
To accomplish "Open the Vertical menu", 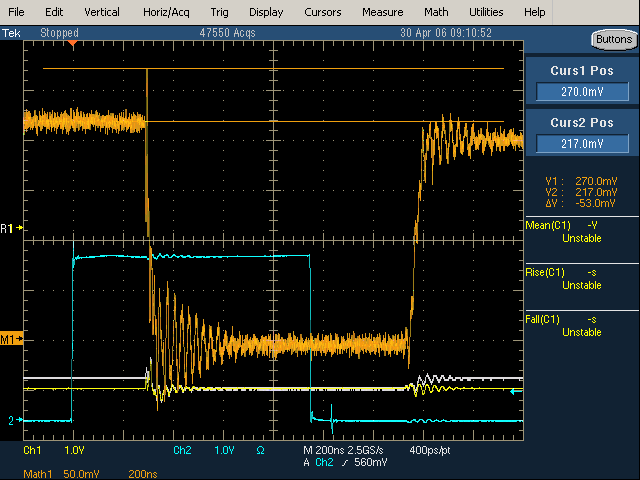I will (x=101, y=12).
